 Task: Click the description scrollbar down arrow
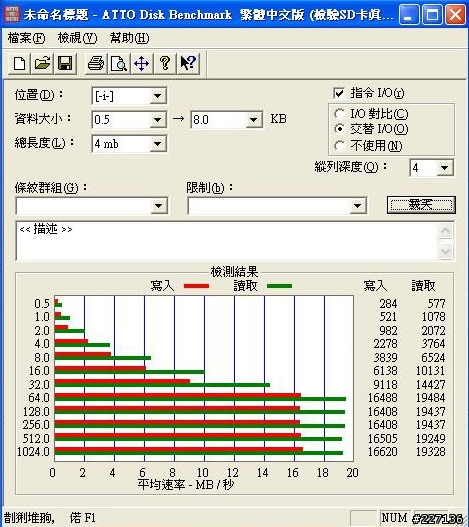tap(445, 251)
